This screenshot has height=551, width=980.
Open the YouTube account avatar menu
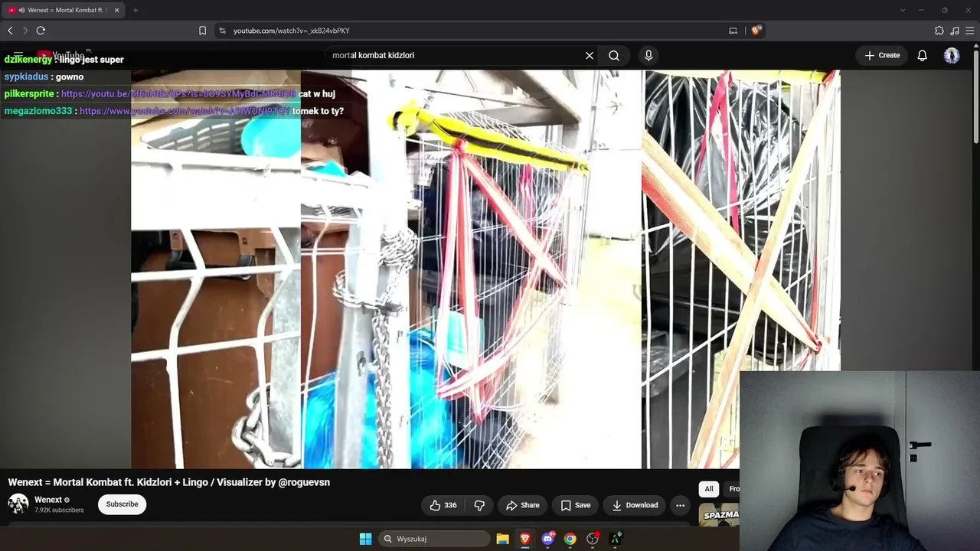click(x=952, y=55)
